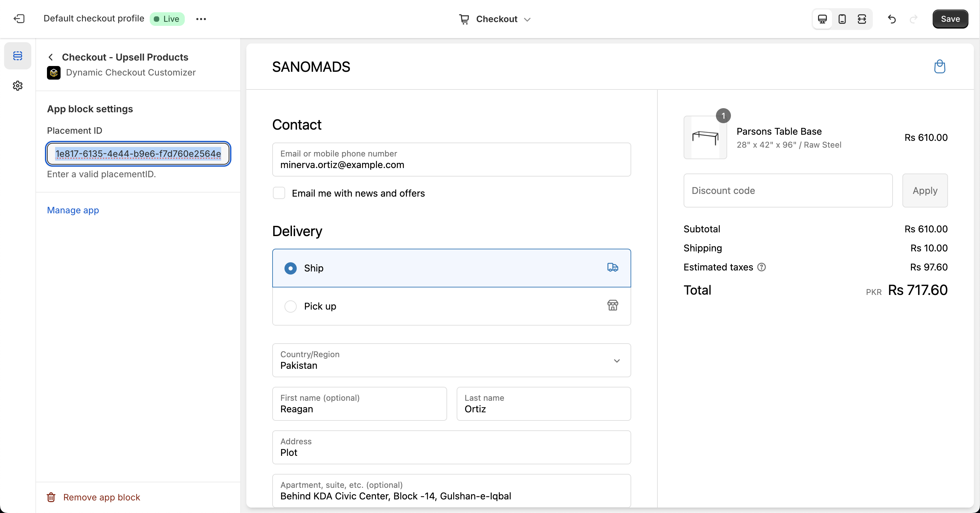The image size is (980, 513).
Task: Click the Address field
Action: (x=452, y=447)
